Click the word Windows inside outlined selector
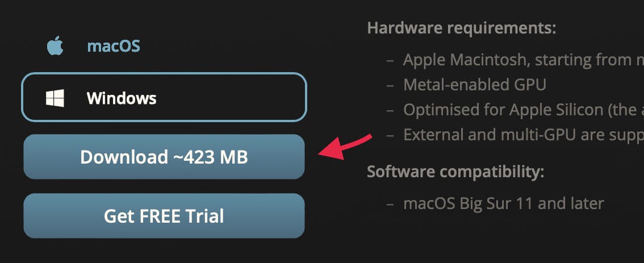Image resolution: width=644 pixels, height=263 pixels. (x=122, y=99)
